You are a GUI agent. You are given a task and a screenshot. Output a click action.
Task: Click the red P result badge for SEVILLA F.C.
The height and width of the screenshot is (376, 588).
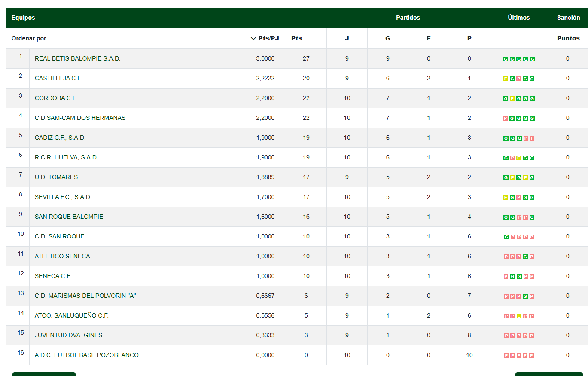point(519,198)
